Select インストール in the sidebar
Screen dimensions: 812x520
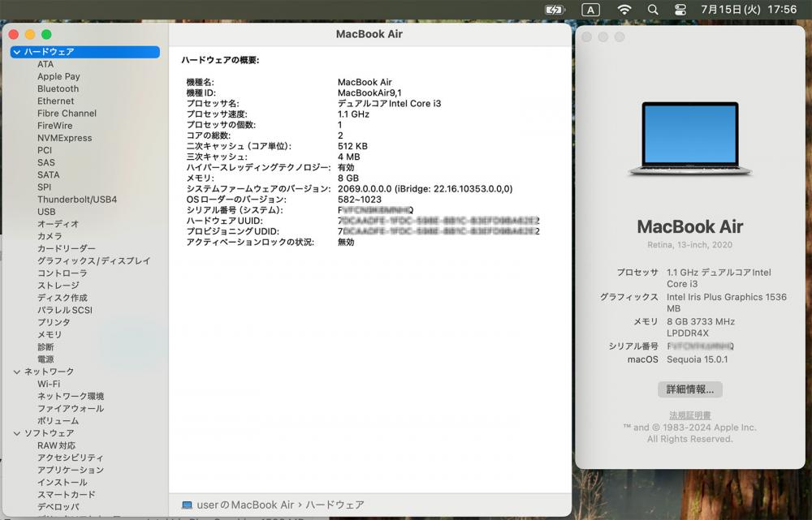point(63,483)
